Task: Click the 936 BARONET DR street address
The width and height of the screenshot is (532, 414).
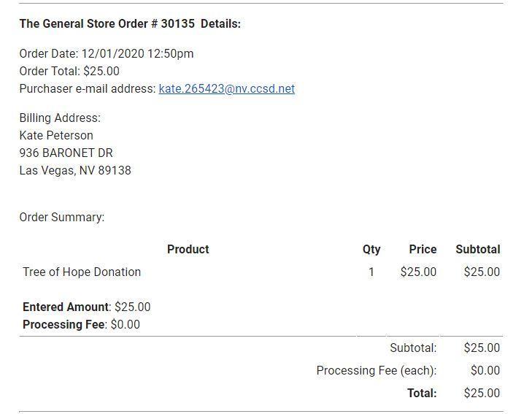Action: tap(66, 153)
